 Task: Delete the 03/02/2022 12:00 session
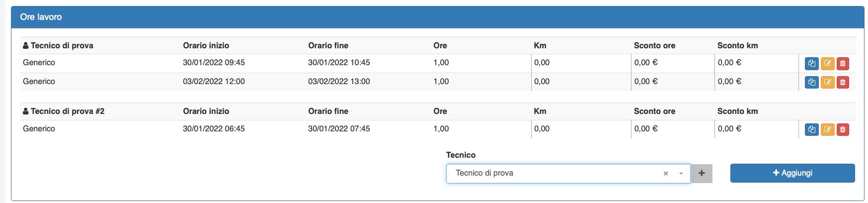coord(843,83)
